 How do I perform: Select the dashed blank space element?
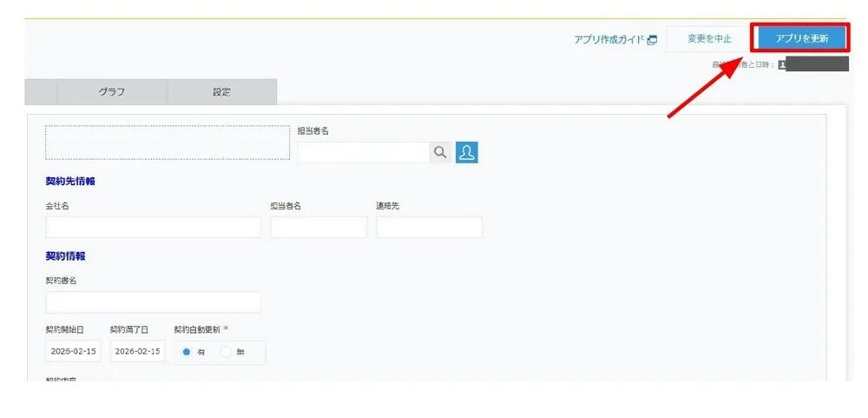point(167,143)
